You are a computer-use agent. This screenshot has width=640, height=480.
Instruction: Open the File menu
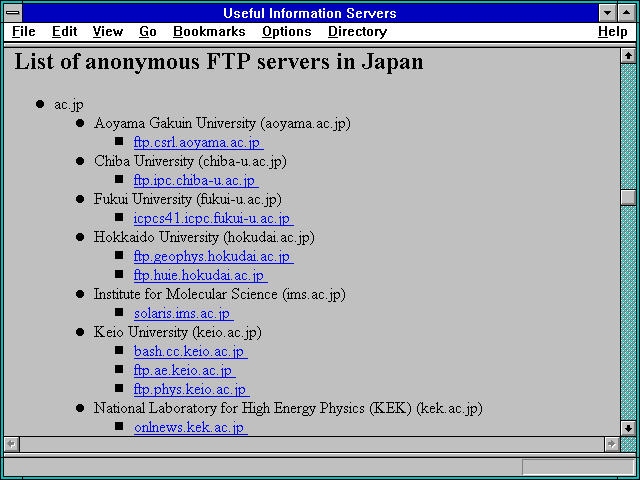tap(24, 32)
